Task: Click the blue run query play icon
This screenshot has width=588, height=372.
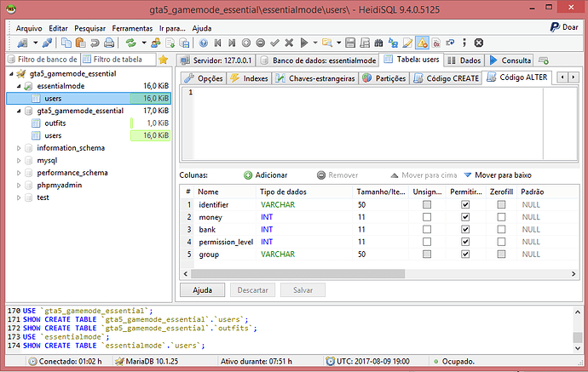Action: point(305,43)
